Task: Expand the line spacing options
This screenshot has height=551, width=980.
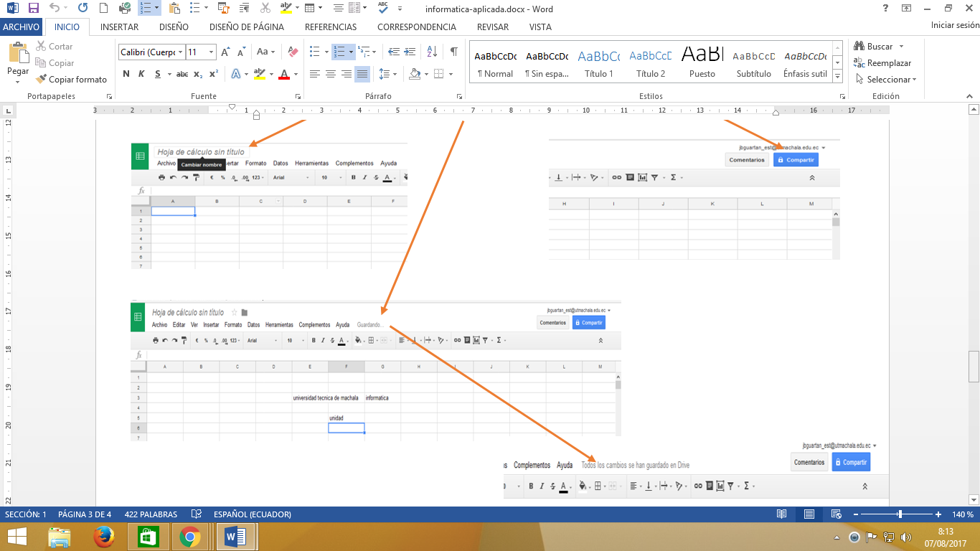Action: pyautogui.click(x=387, y=74)
